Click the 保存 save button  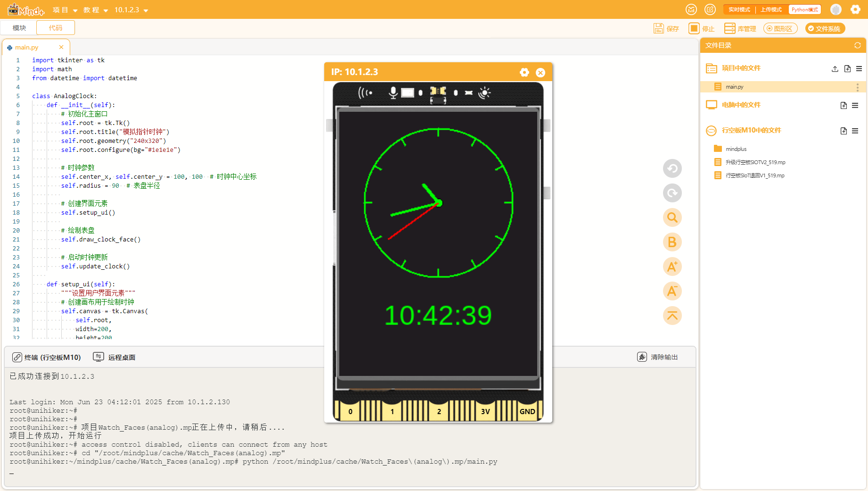[x=666, y=29]
